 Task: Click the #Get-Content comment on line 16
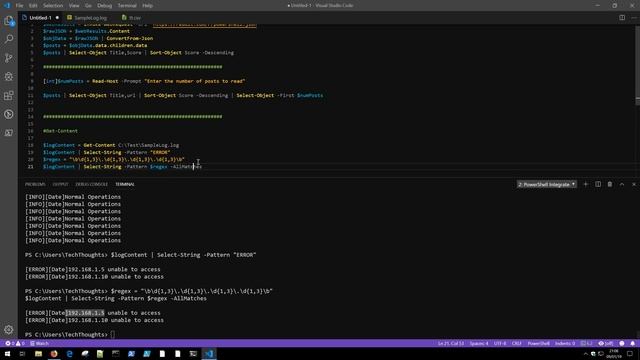[x=60, y=131]
